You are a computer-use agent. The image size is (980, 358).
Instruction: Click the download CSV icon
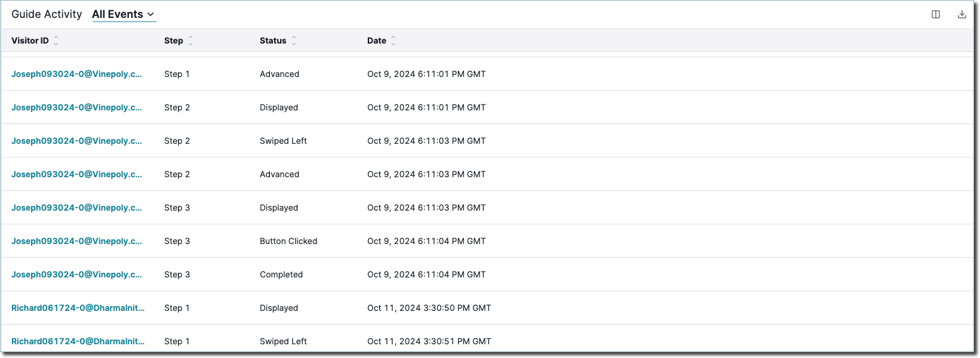962,14
